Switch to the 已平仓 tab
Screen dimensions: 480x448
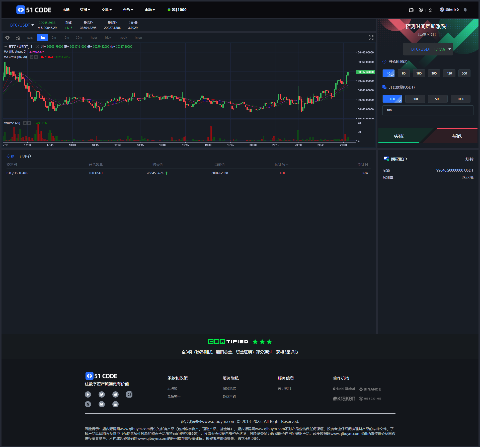(26, 157)
